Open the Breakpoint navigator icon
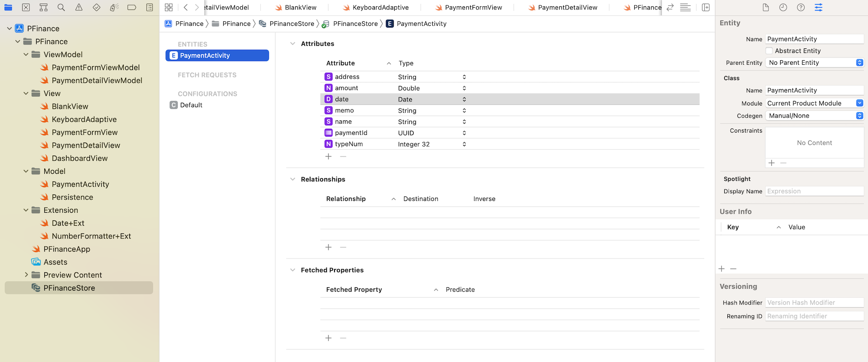Screen dimensions: 868x362 (x=132, y=7)
